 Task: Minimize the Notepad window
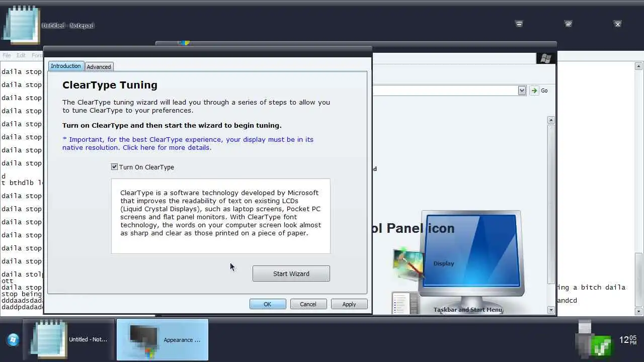tap(519, 24)
